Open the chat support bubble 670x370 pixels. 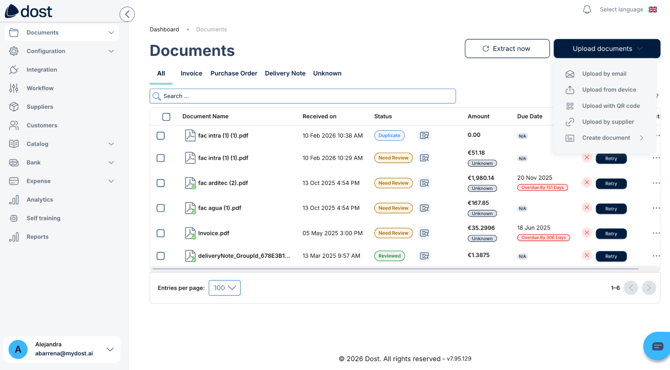(x=657, y=346)
